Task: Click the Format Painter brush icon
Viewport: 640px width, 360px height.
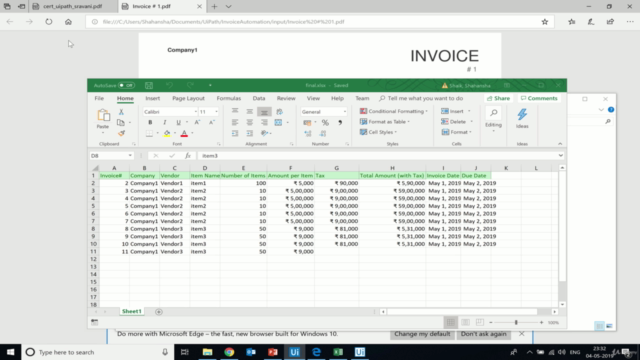Action: [121, 133]
